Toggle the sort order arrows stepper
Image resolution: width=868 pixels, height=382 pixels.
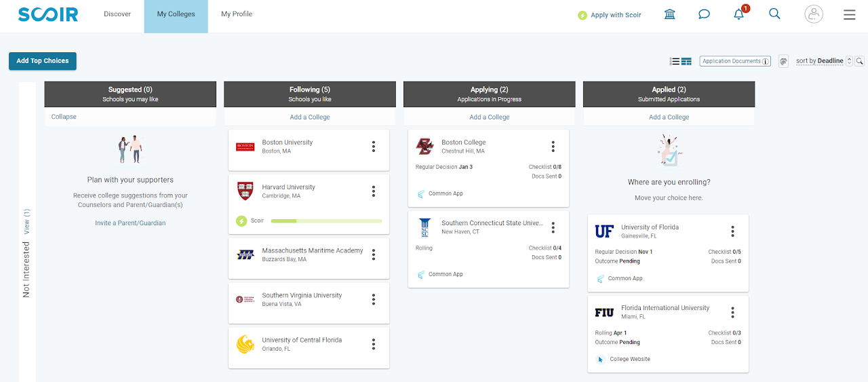pos(849,61)
